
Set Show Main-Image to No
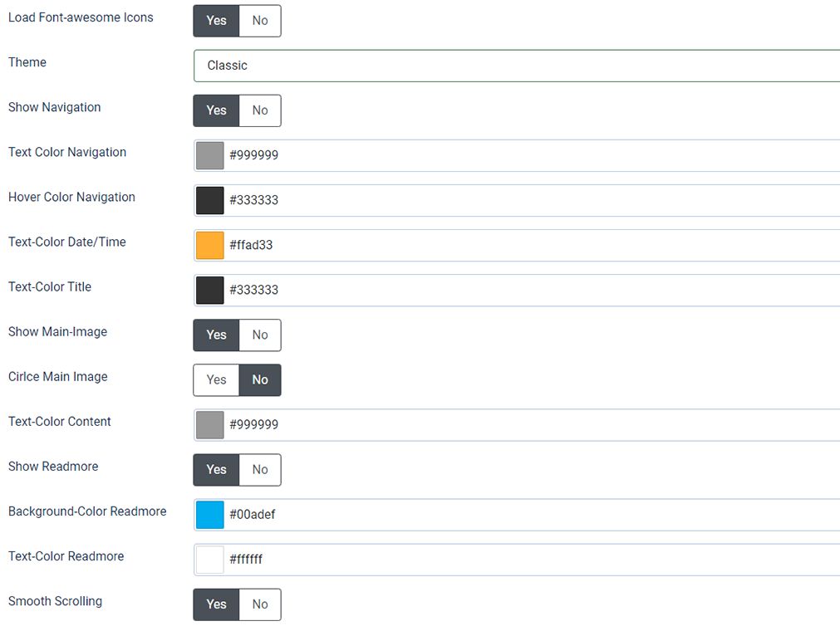(260, 335)
